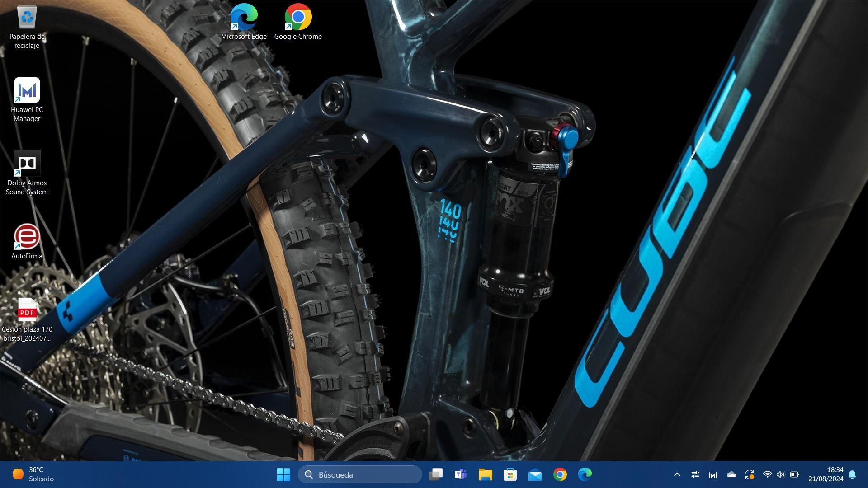
Task: Open File Explorer from the taskbar
Action: 486,474
